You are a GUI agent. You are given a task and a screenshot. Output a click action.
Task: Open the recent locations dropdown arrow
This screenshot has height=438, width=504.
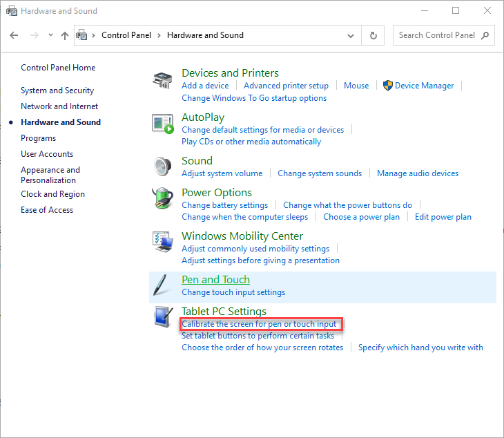click(50, 35)
